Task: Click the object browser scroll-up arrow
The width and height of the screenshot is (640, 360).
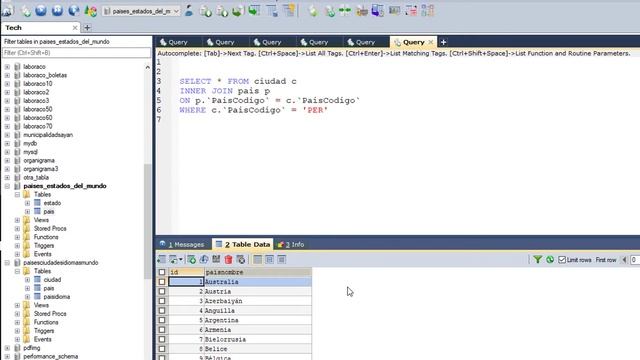Action: click(148, 67)
